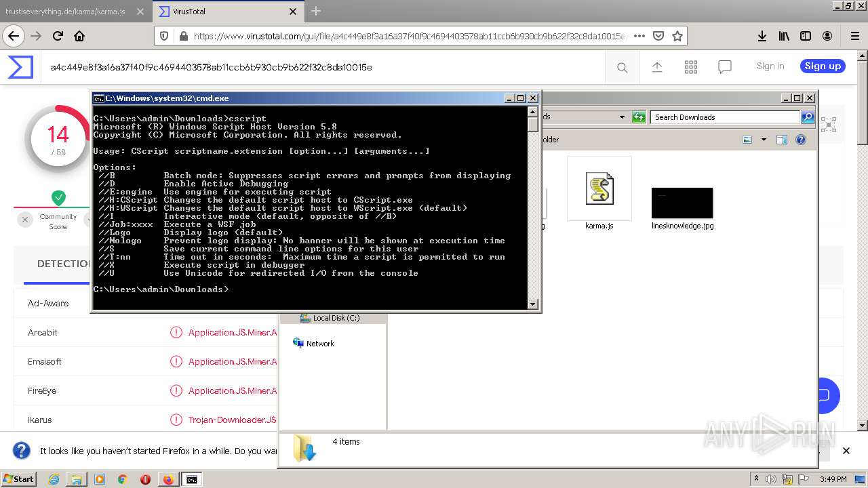This screenshot has width=868, height=488.
Task: Click the taskbar clock showing 3:49 PM
Action: click(x=833, y=479)
